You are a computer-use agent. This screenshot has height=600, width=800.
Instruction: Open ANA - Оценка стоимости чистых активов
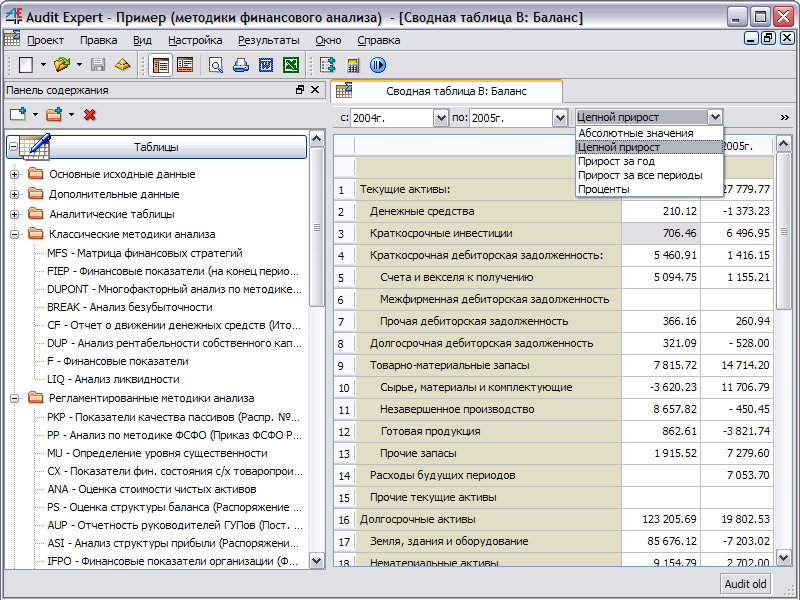(152, 489)
